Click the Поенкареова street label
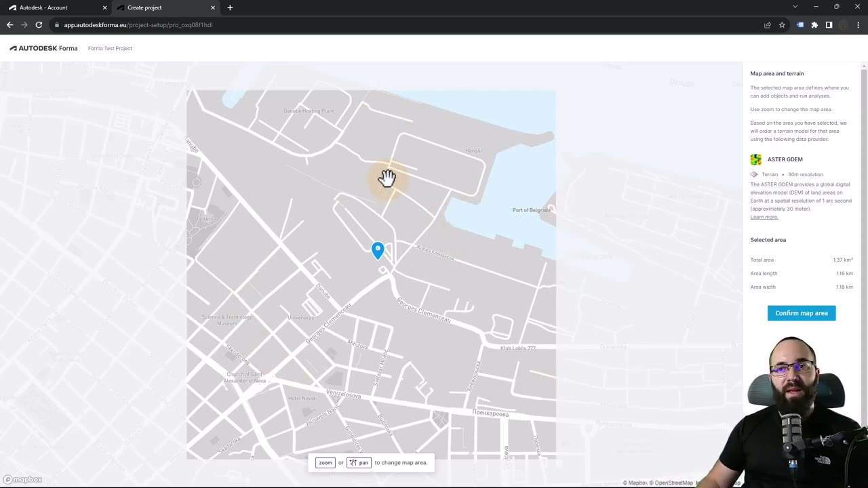This screenshot has width=868, height=488. click(490, 413)
